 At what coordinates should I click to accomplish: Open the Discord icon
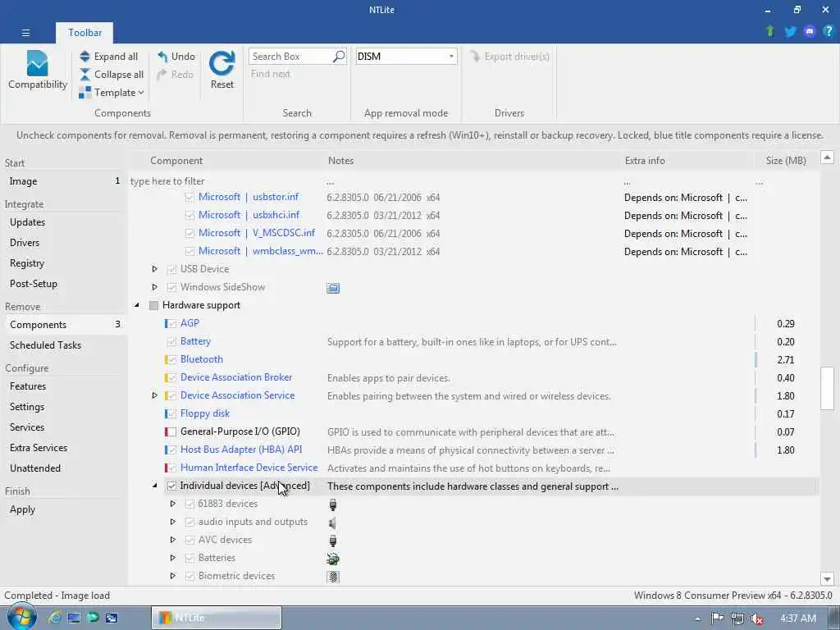(810, 31)
